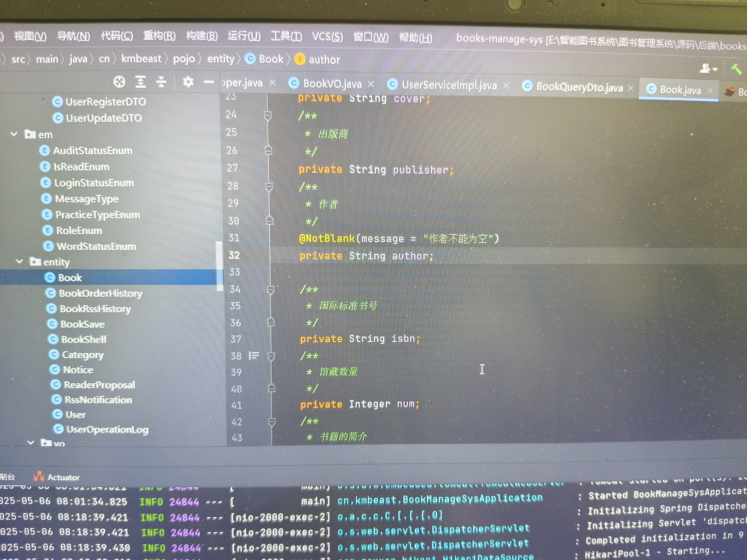747x560 pixels.
Task: Click the Expand All icon in project panel
Action: point(141,82)
